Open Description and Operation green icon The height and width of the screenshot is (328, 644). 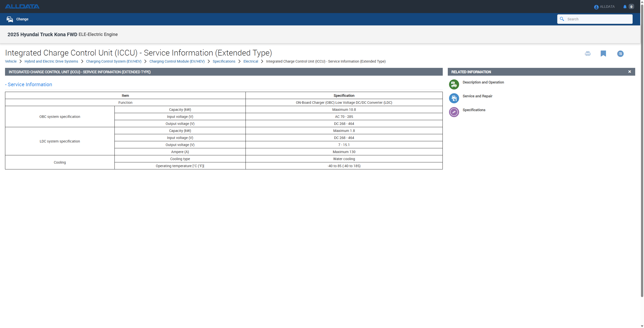tap(454, 85)
